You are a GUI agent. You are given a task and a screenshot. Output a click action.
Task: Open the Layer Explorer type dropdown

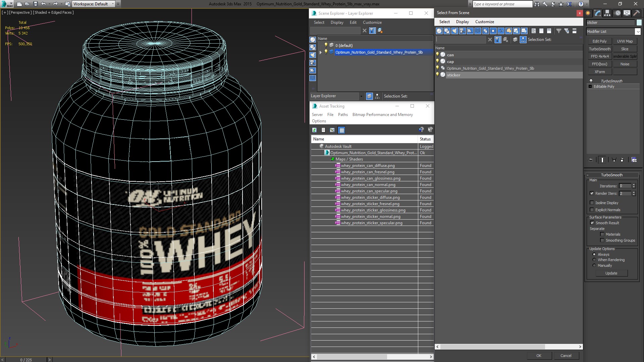point(361,96)
